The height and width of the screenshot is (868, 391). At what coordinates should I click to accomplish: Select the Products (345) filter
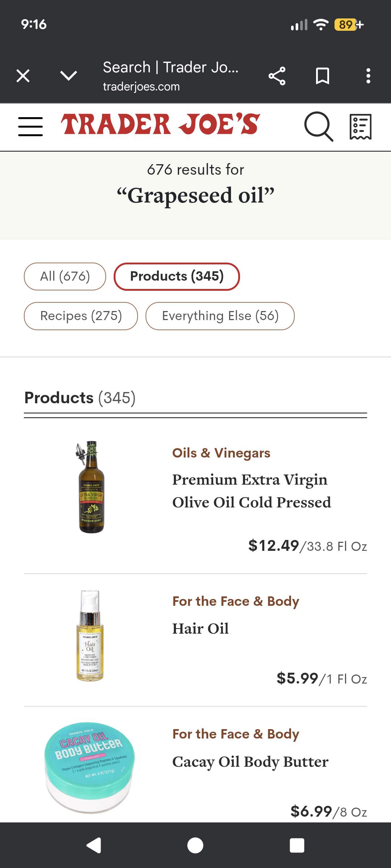(177, 276)
